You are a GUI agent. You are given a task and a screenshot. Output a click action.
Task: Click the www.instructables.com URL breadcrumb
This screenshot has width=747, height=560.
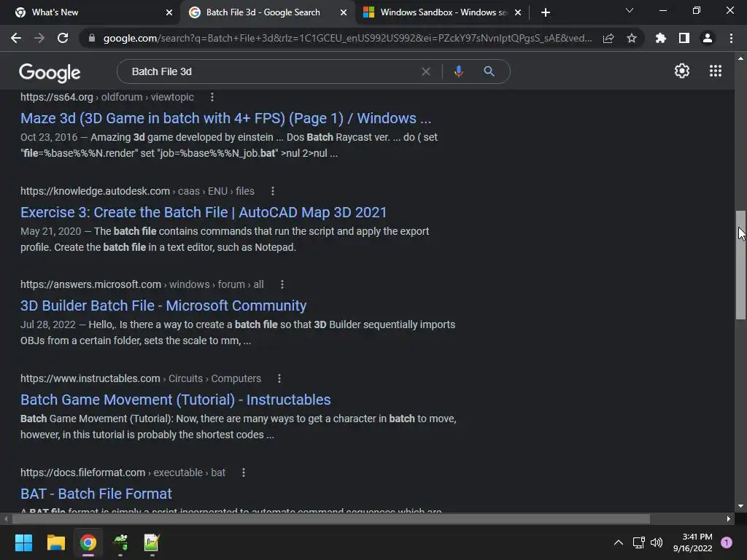[x=141, y=378]
